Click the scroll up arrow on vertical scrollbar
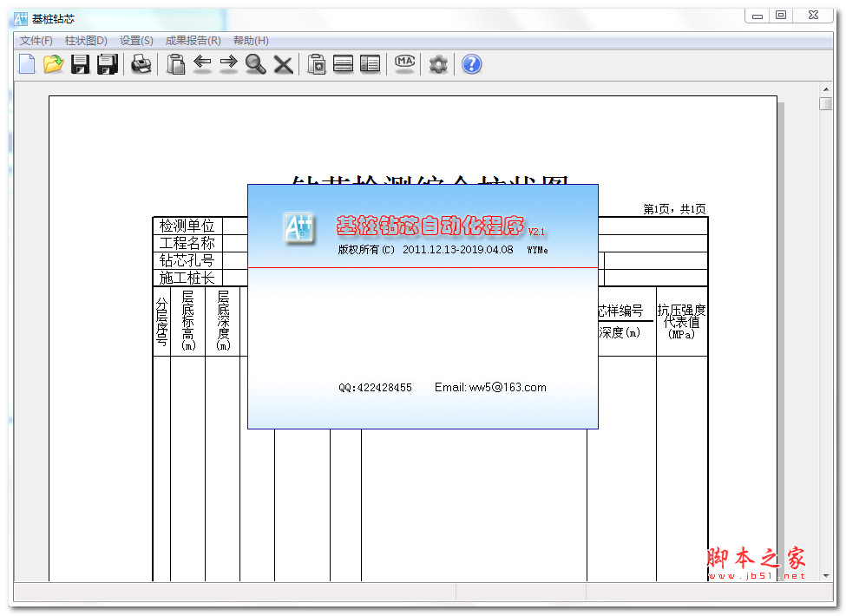This screenshot has height=616, width=846. [826, 89]
